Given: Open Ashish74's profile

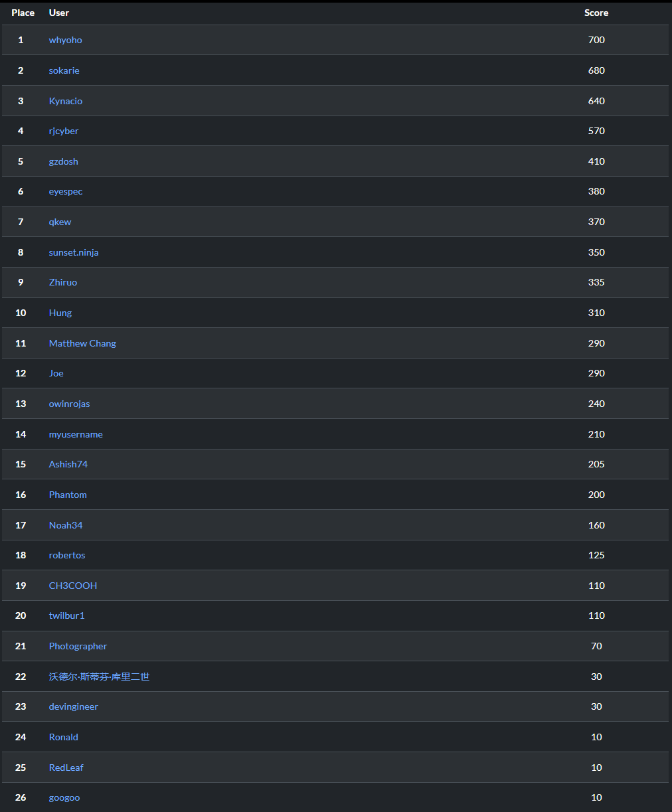Looking at the screenshot, I should tap(68, 464).
